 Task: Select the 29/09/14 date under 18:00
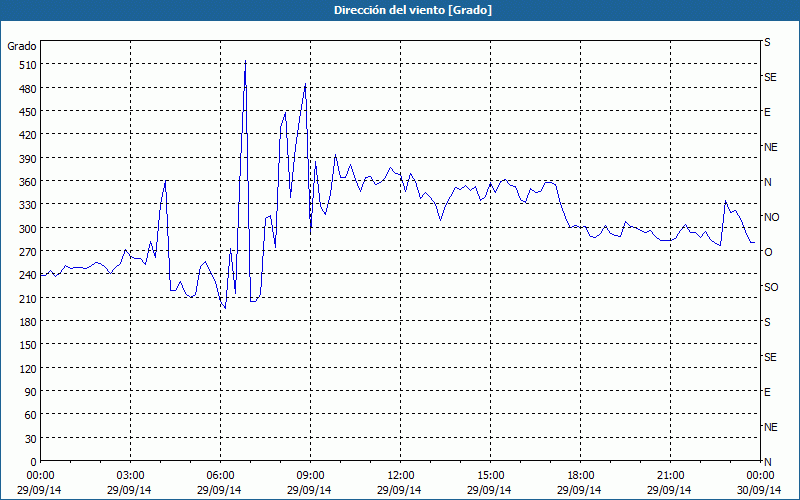click(579, 490)
